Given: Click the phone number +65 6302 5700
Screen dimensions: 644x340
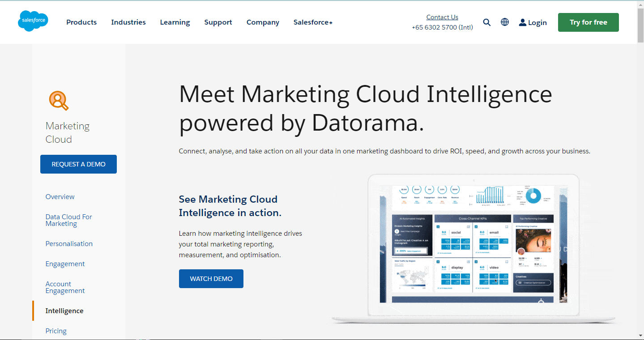Looking at the screenshot, I should point(442,27).
